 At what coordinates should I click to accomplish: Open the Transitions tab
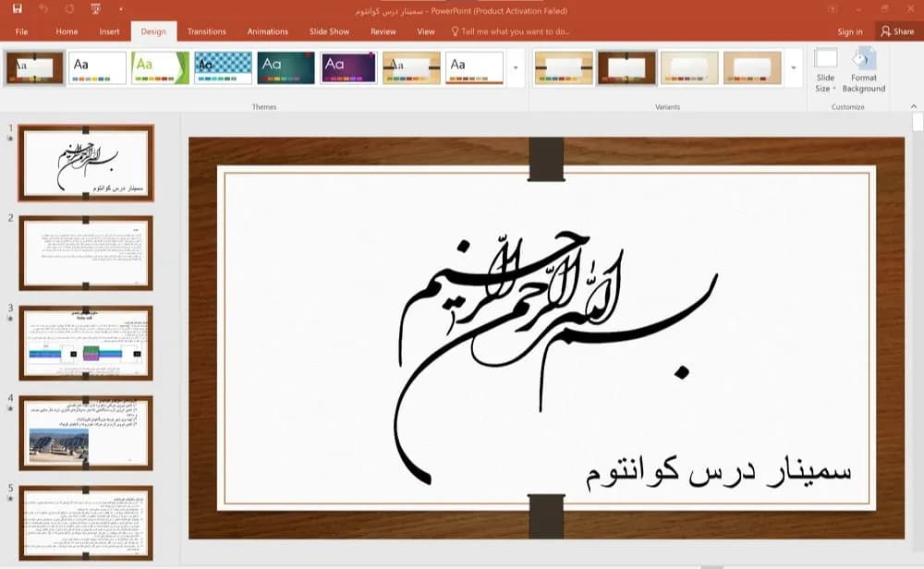(x=206, y=31)
